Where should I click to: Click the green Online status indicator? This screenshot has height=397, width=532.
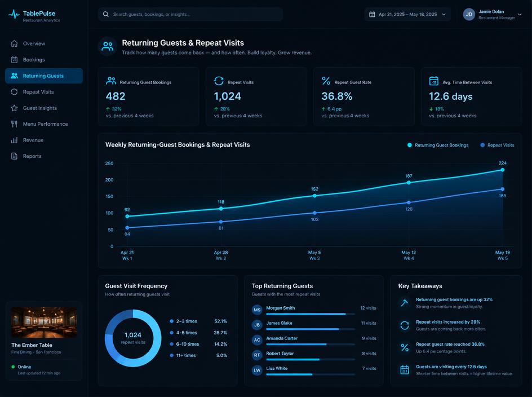pyautogui.click(x=13, y=367)
